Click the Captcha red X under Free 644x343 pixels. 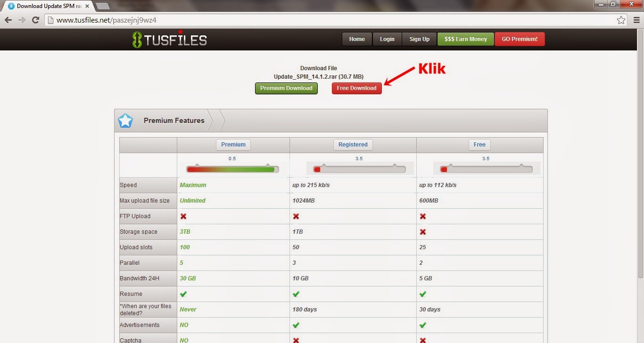coord(423,340)
